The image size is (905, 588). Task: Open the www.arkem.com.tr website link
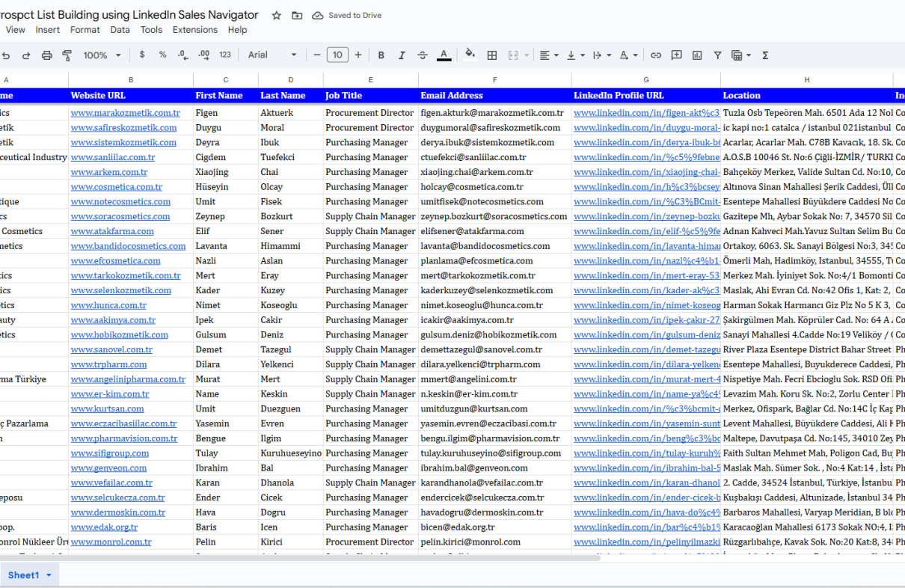click(x=109, y=172)
